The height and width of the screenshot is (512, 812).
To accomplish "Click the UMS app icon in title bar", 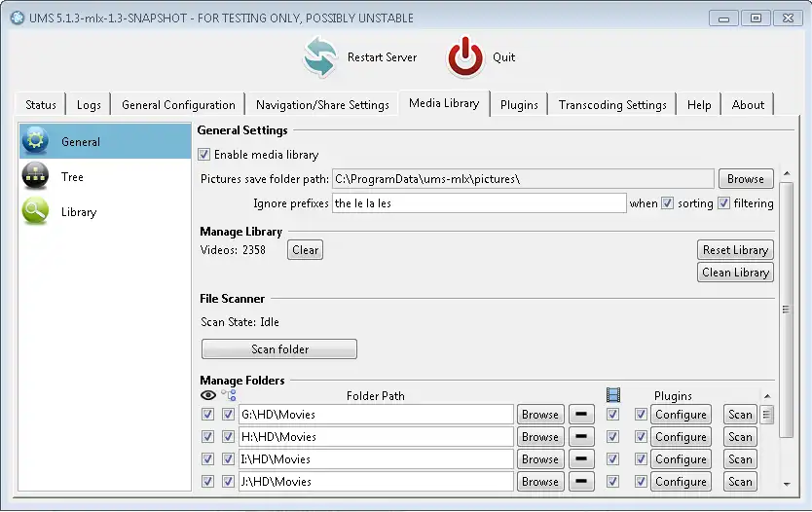I will coord(18,18).
